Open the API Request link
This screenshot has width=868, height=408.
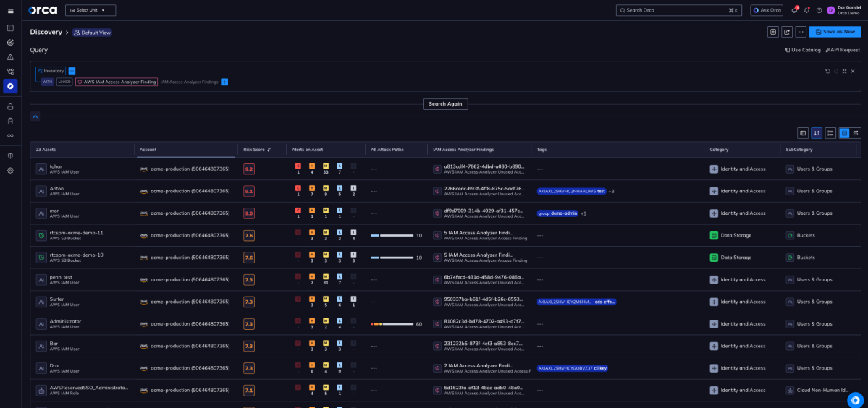click(843, 50)
